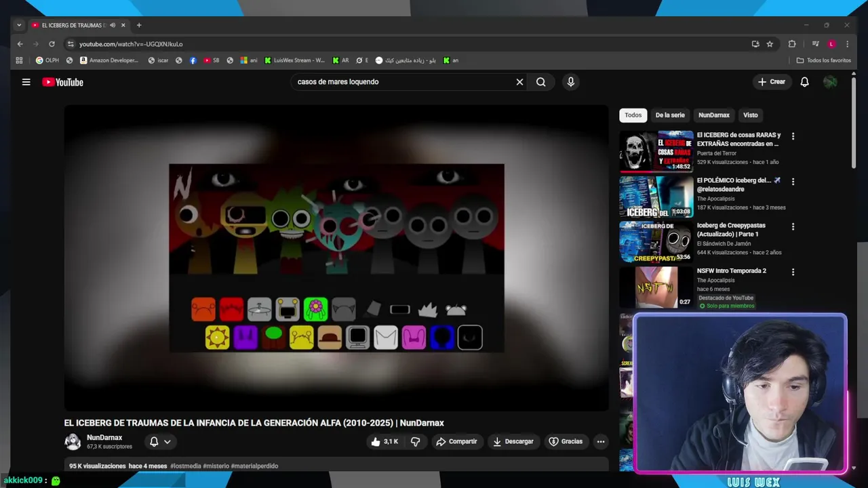The height and width of the screenshot is (488, 868).
Task: Open the browser extensions puzzle icon
Action: pyautogui.click(x=791, y=44)
